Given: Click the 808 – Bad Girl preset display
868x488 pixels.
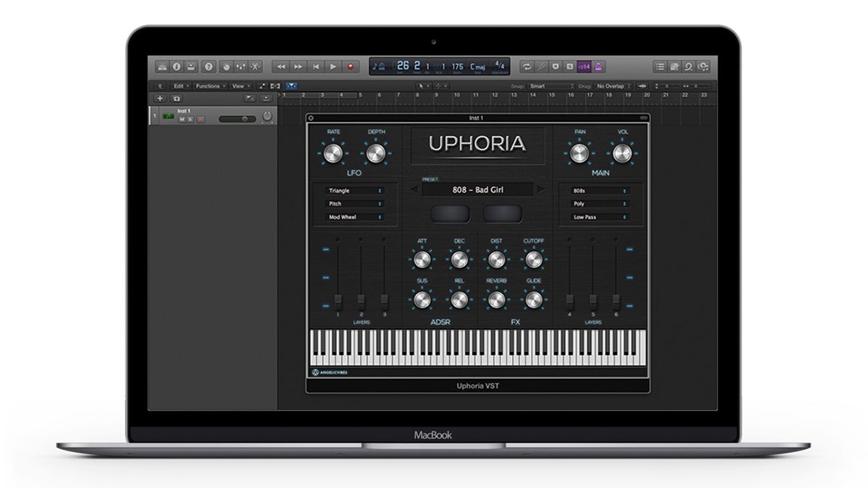Looking at the screenshot, I should 477,190.
